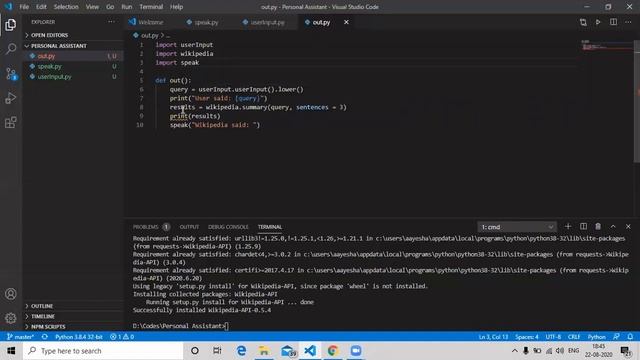Kill the terminal with trash icon
Image resolution: width=640 pixels, height=360 pixels.
click(598, 227)
